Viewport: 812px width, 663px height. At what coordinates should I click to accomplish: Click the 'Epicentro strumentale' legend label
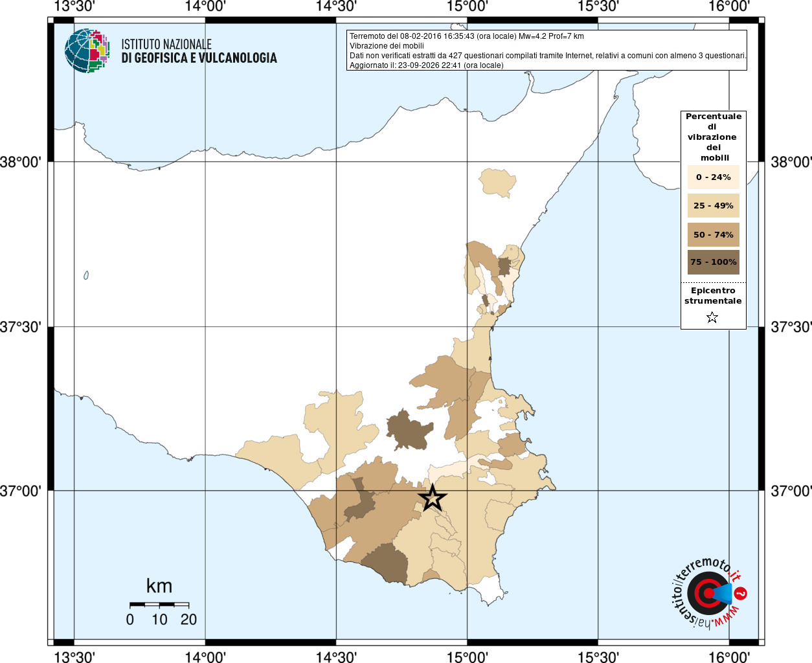713,296
